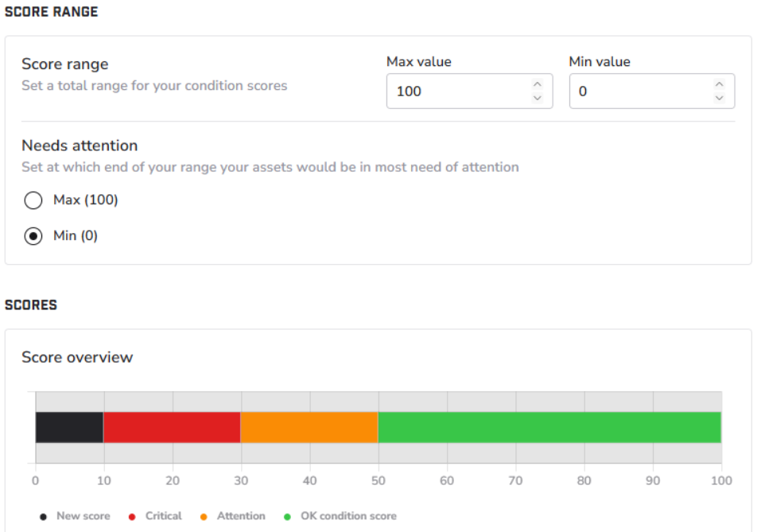Decrease Max value with down arrow
This screenshot has height=532, width=757.
[537, 99]
